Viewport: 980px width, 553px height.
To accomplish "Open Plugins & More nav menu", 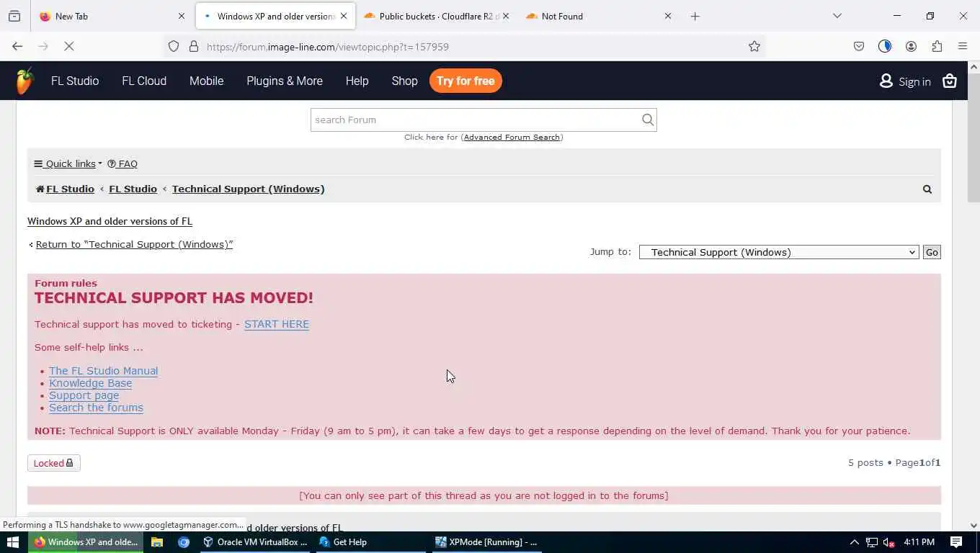I will click(x=285, y=81).
